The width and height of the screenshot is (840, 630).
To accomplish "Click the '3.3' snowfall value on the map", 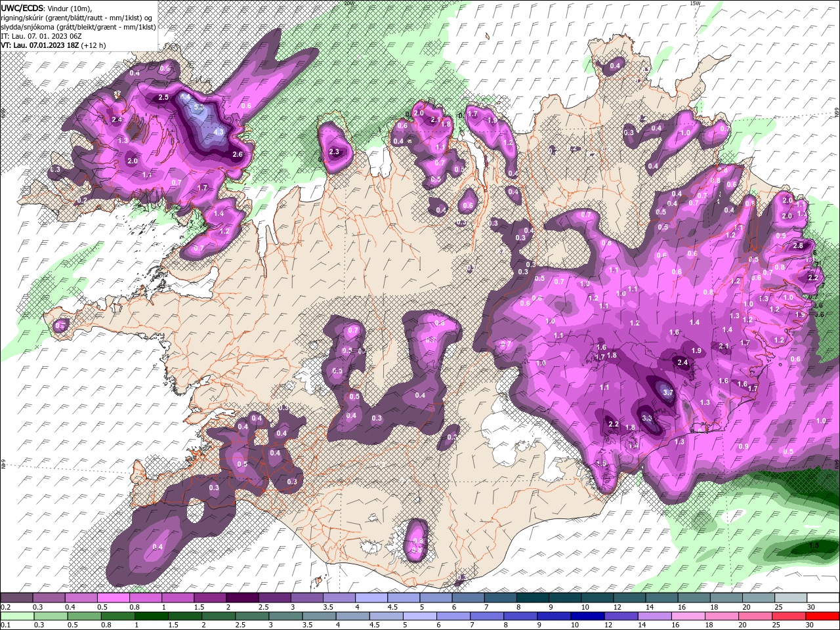I will tap(646, 418).
